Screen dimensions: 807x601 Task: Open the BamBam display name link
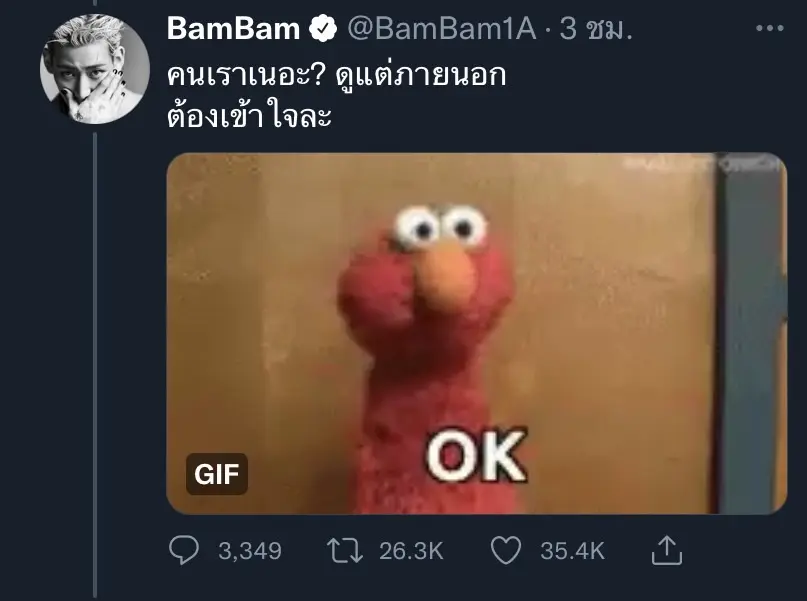point(233,28)
